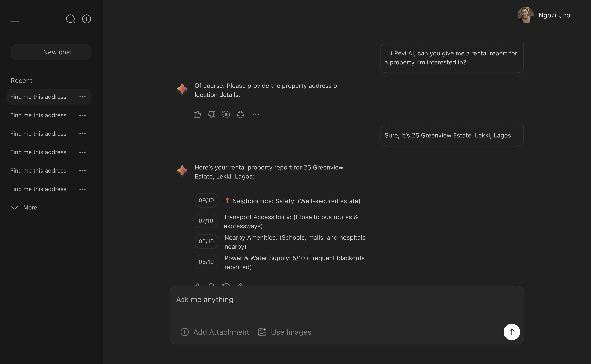Expand the More recent chats list
Image resolution: width=591 pixels, height=364 pixels.
coord(24,208)
